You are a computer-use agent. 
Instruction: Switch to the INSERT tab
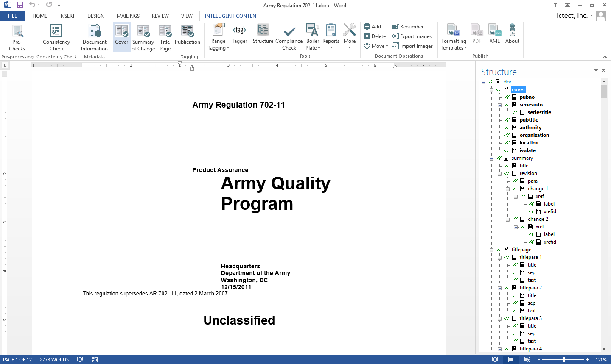pyautogui.click(x=67, y=16)
